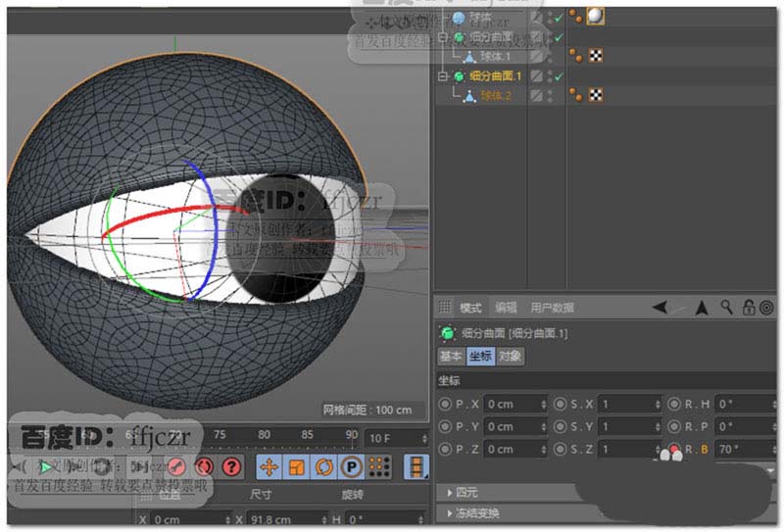Click the keyframe selection question mark icon
This screenshot has width=784, height=532.
tap(231, 466)
